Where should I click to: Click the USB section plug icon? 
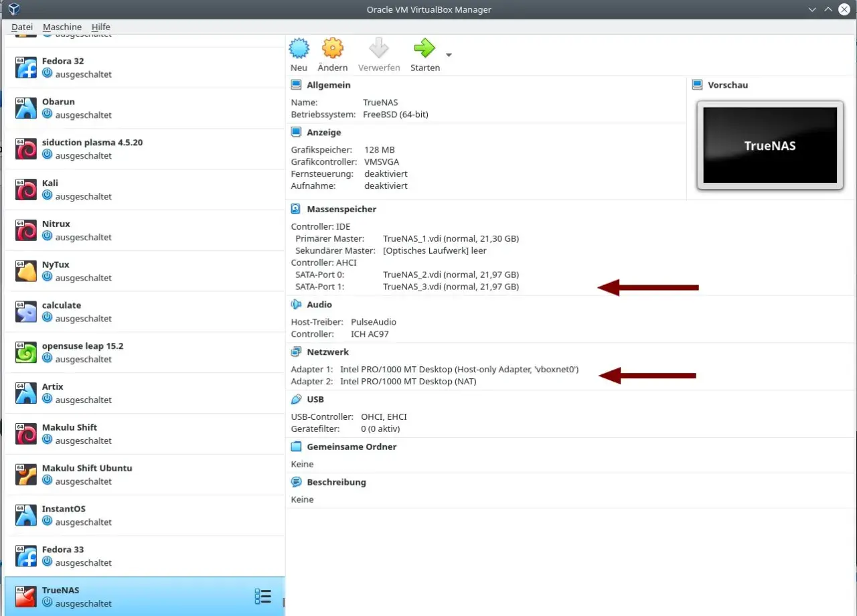[297, 399]
